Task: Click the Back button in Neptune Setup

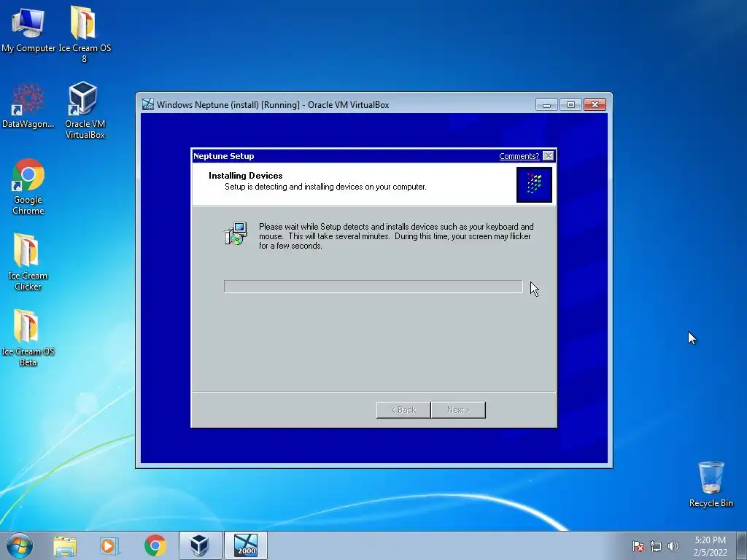Action: click(403, 410)
